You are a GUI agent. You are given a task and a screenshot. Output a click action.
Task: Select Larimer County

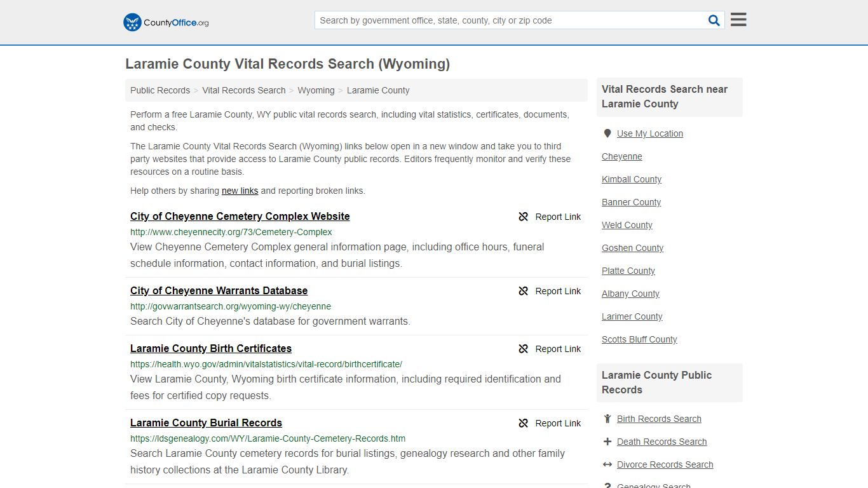pyautogui.click(x=632, y=316)
